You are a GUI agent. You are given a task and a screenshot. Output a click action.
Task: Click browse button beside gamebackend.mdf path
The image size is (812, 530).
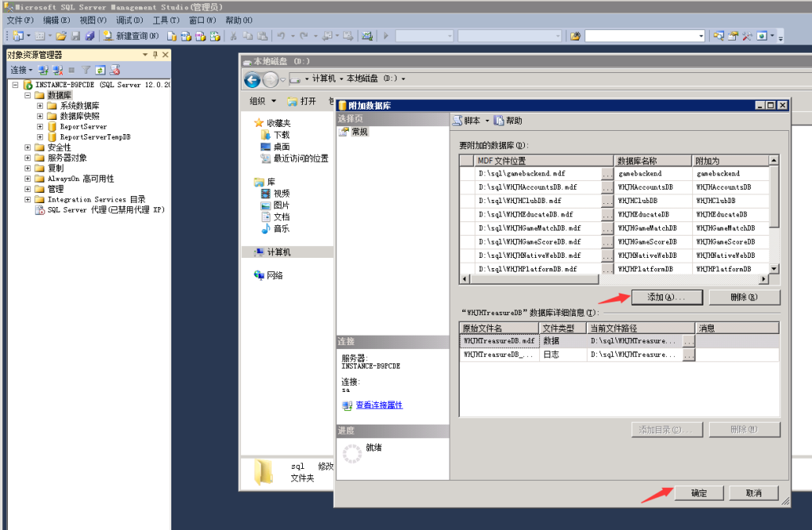tap(607, 173)
